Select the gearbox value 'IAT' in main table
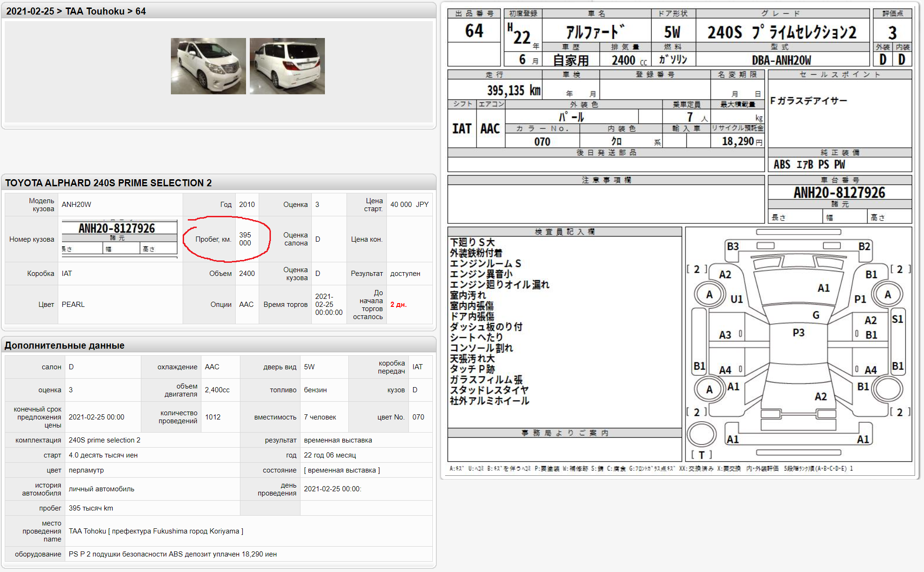This screenshot has width=924, height=572. (x=67, y=274)
